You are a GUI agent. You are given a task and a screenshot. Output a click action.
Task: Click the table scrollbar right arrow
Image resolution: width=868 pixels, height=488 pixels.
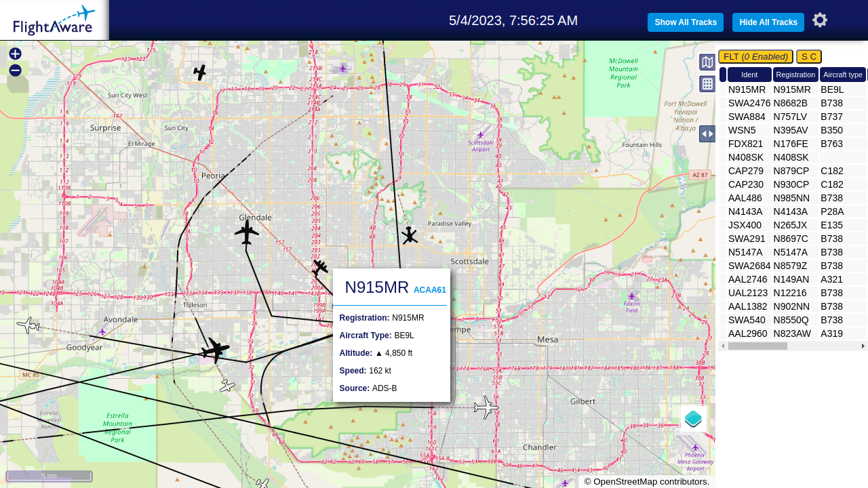863,346
